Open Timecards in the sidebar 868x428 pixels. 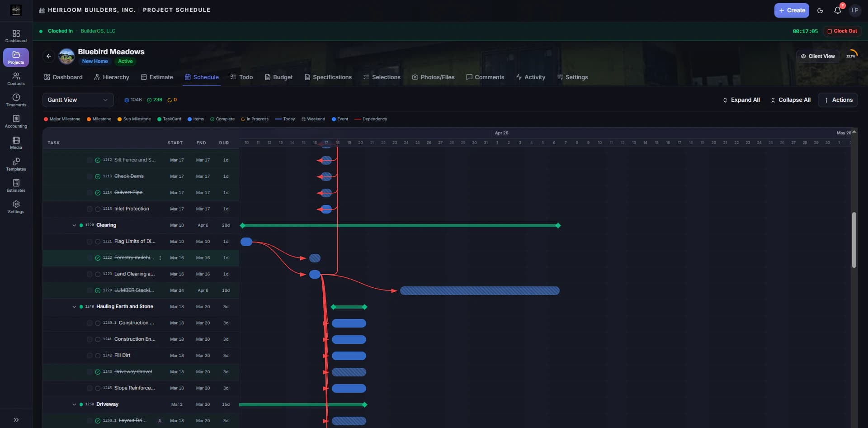click(16, 100)
